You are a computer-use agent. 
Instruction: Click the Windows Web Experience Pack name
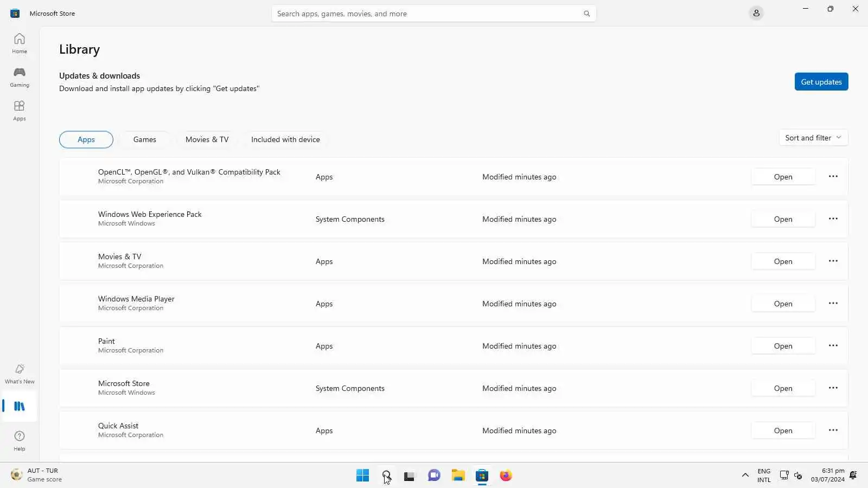150,214
